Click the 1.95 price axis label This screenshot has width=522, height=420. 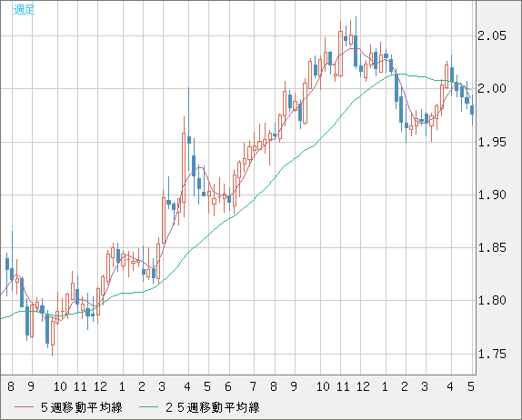pos(492,142)
